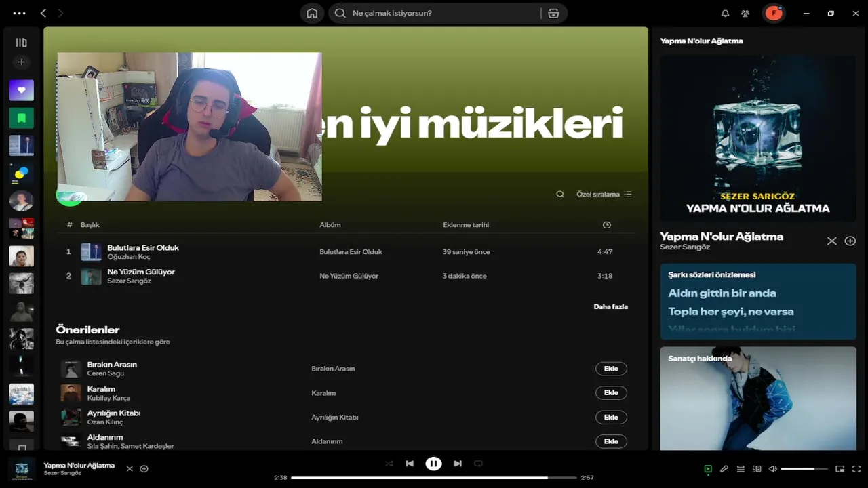The height and width of the screenshot is (488, 868).
Task: Open the connect-to-device icon
Action: pyautogui.click(x=757, y=468)
